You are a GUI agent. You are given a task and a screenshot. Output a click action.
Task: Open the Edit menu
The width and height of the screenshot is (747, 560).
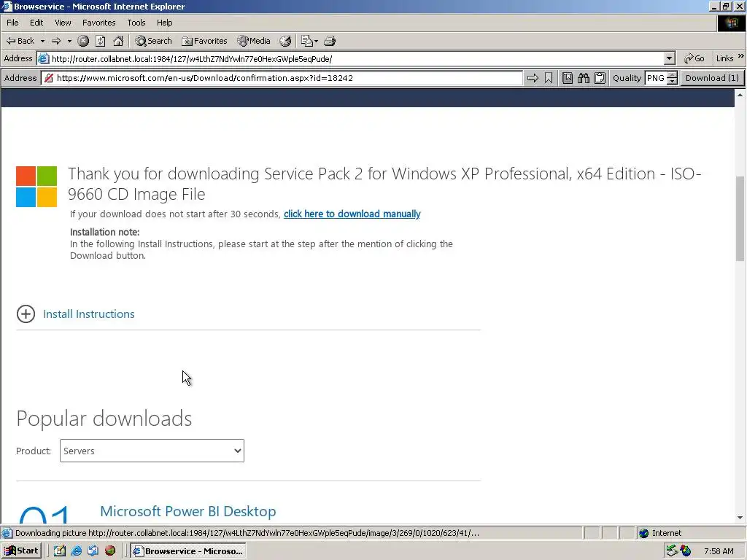(36, 23)
